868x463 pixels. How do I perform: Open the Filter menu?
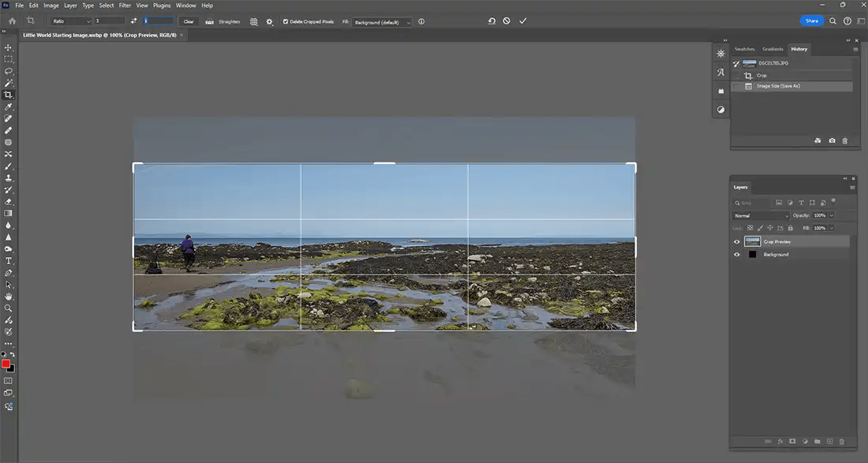click(125, 6)
